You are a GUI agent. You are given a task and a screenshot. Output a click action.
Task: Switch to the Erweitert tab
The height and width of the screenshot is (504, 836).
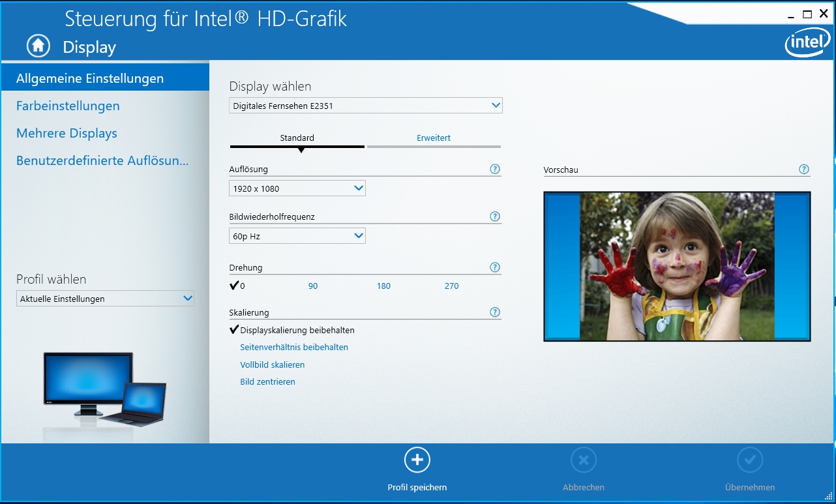click(x=434, y=138)
